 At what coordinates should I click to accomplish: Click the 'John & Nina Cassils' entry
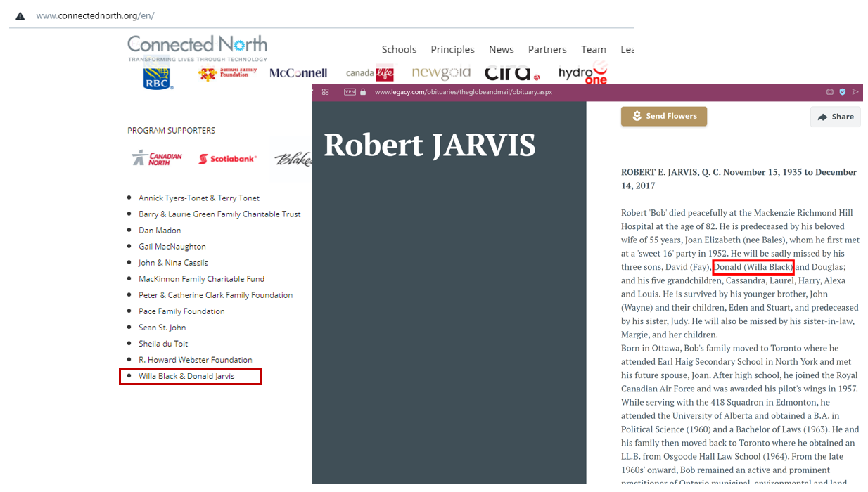coord(173,263)
